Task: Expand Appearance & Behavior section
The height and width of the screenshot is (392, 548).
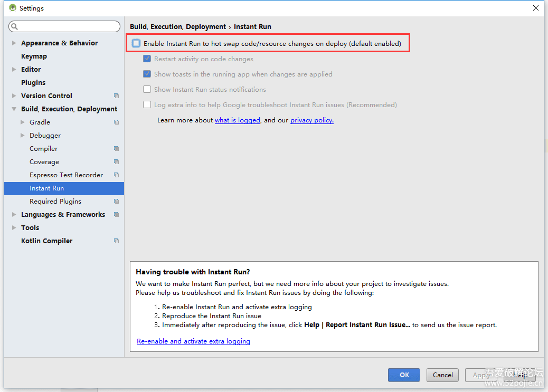Action: (14, 43)
